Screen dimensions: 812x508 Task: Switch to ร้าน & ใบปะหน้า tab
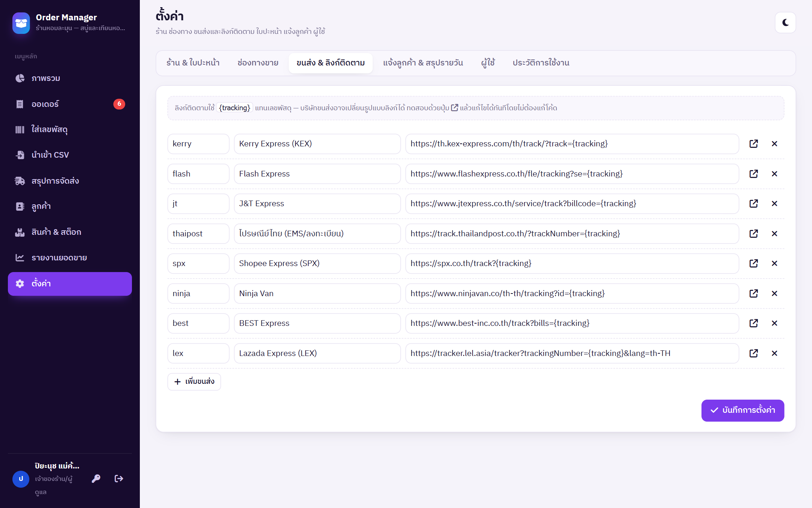point(193,63)
